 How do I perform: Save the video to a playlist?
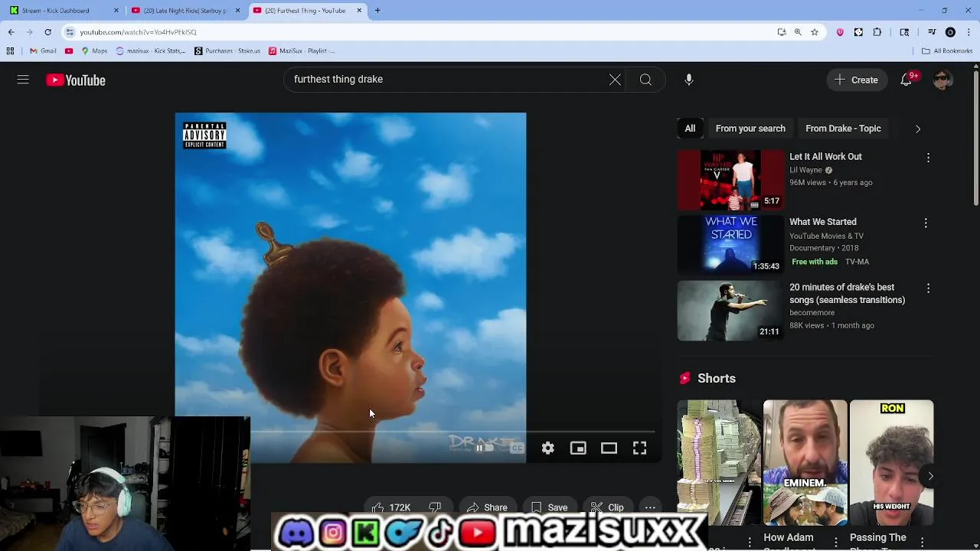[550, 507]
